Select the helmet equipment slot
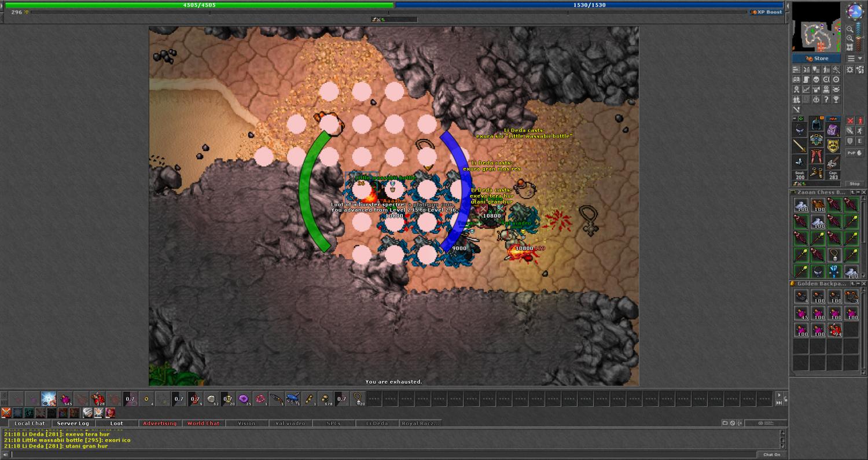The width and height of the screenshot is (868, 460). pyautogui.click(x=816, y=123)
